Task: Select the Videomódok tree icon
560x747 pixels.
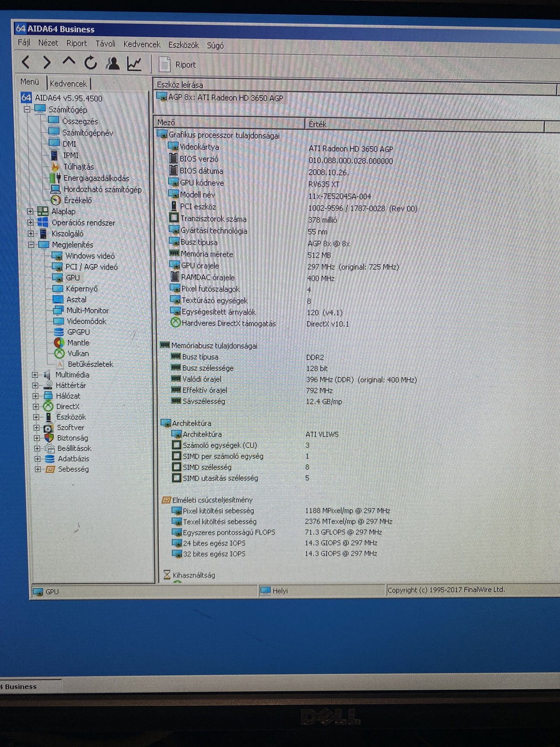Action: pyautogui.click(x=59, y=321)
